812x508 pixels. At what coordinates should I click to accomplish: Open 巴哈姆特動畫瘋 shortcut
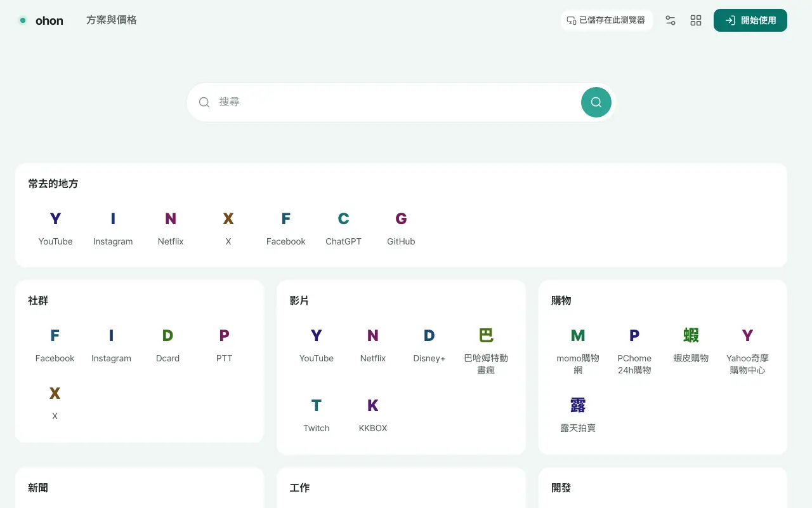tap(486, 351)
